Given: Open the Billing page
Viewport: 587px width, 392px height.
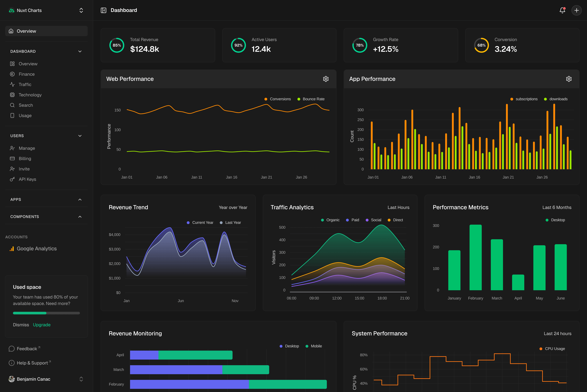Looking at the screenshot, I should click(25, 158).
